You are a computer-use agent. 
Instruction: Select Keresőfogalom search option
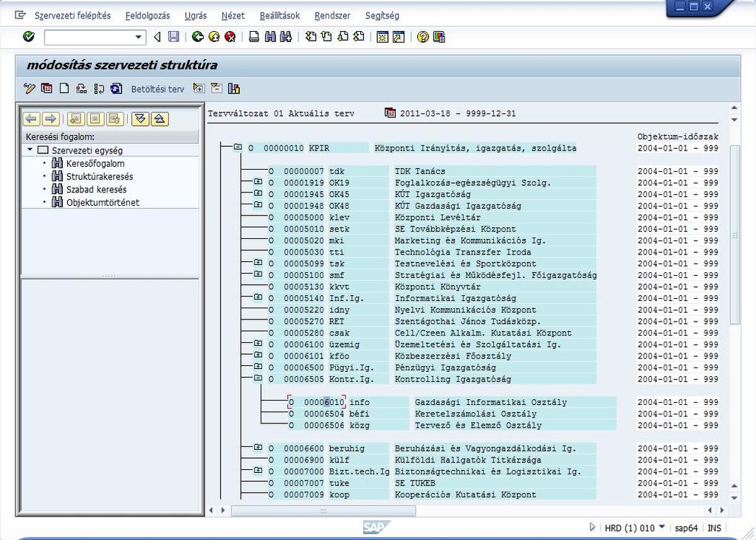tap(95, 163)
